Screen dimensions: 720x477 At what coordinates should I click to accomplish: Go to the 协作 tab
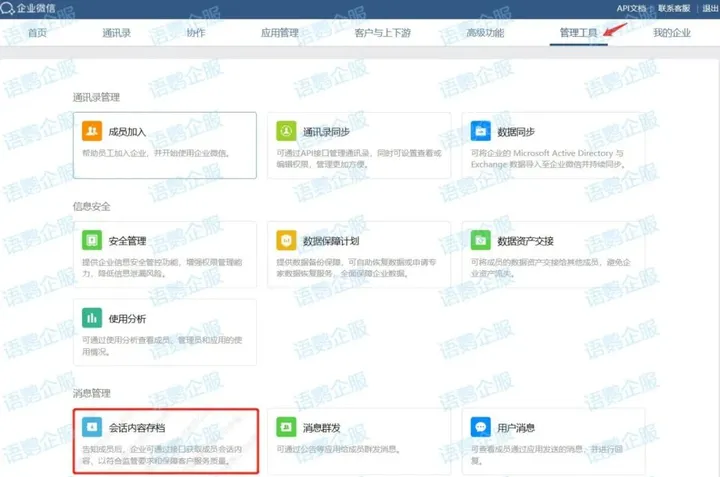pos(195,33)
